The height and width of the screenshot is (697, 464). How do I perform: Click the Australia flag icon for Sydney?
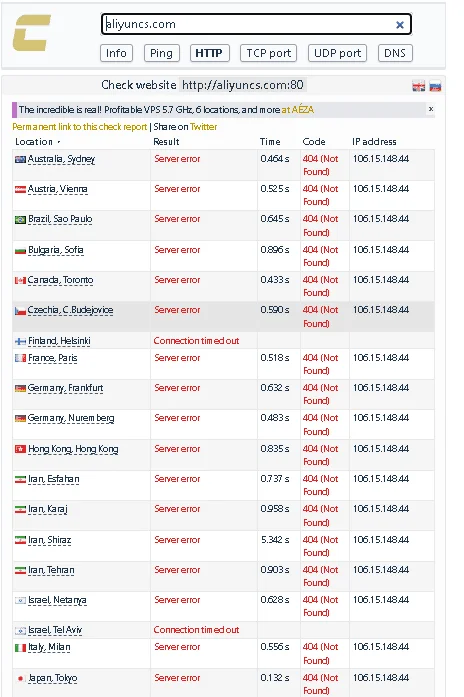(20, 159)
